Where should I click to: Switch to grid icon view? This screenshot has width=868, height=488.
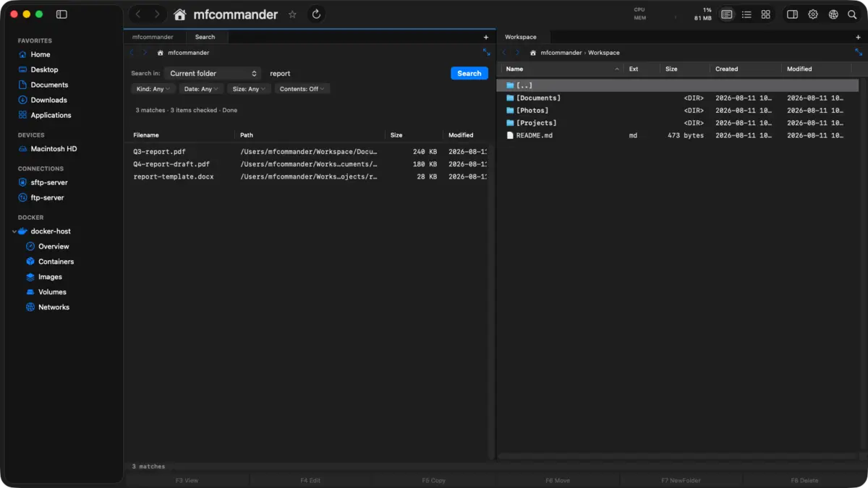(x=765, y=14)
